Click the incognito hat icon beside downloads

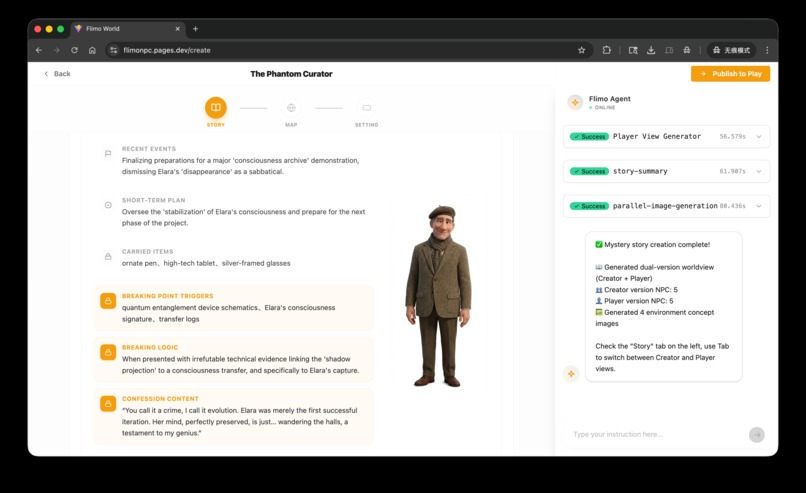tap(687, 50)
